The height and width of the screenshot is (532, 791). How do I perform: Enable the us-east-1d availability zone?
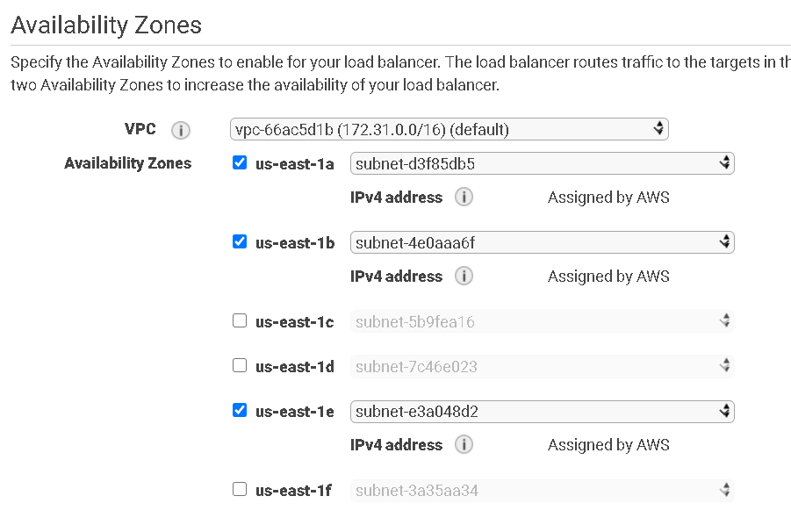240,366
